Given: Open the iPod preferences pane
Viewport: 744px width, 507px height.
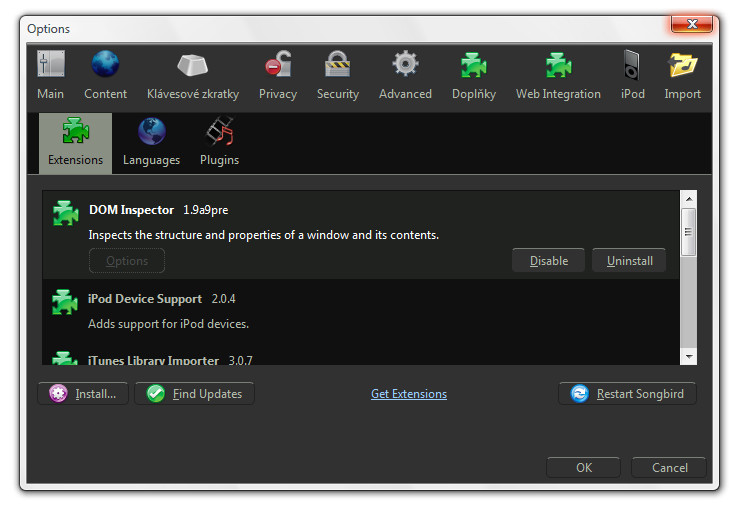Looking at the screenshot, I should 632,76.
